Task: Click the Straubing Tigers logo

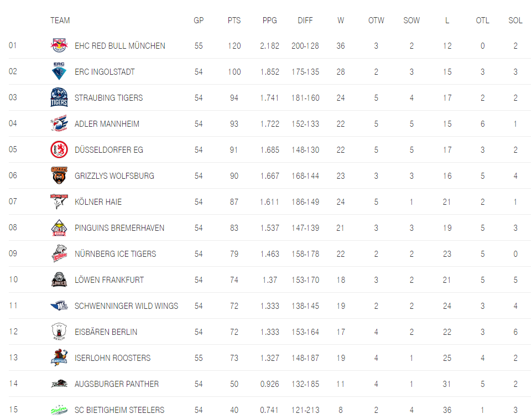Action: pos(59,98)
